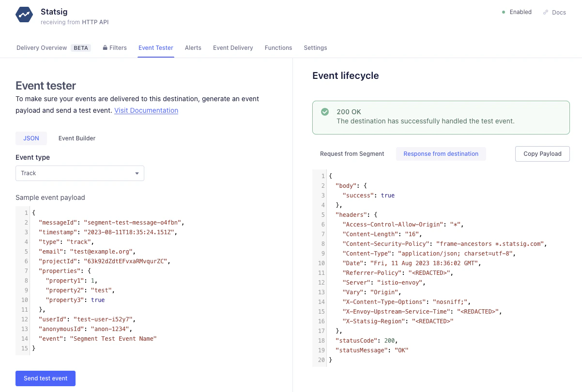Screen dimensions: 582x392
Task: Click the "test@example.org" email value
Action: [101, 252]
